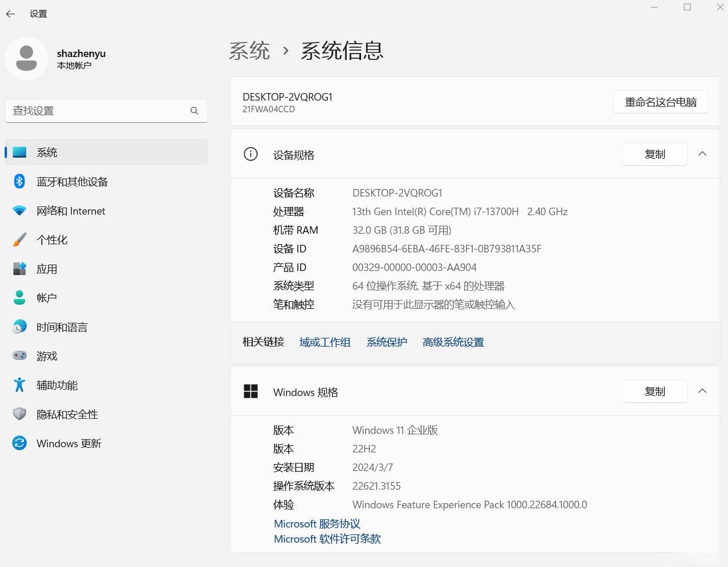Click the back arrow in Settings
Image resolution: width=728 pixels, height=567 pixels.
pos(10,13)
